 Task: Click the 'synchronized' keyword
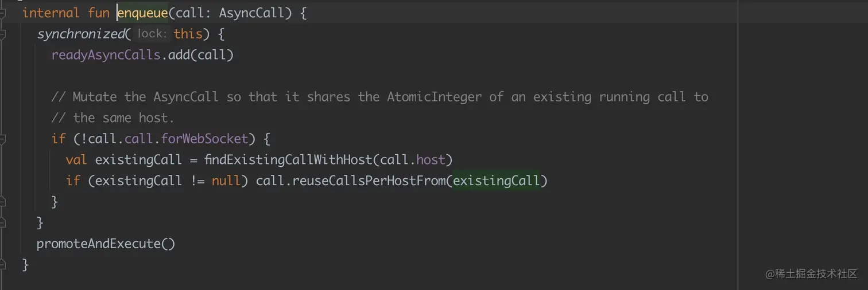[x=80, y=34]
